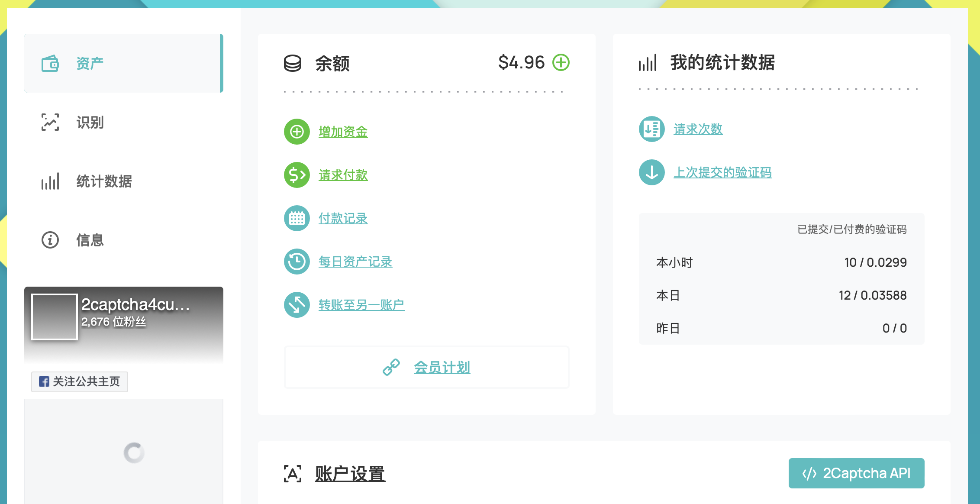Open the 增加资金 link

pyautogui.click(x=342, y=132)
